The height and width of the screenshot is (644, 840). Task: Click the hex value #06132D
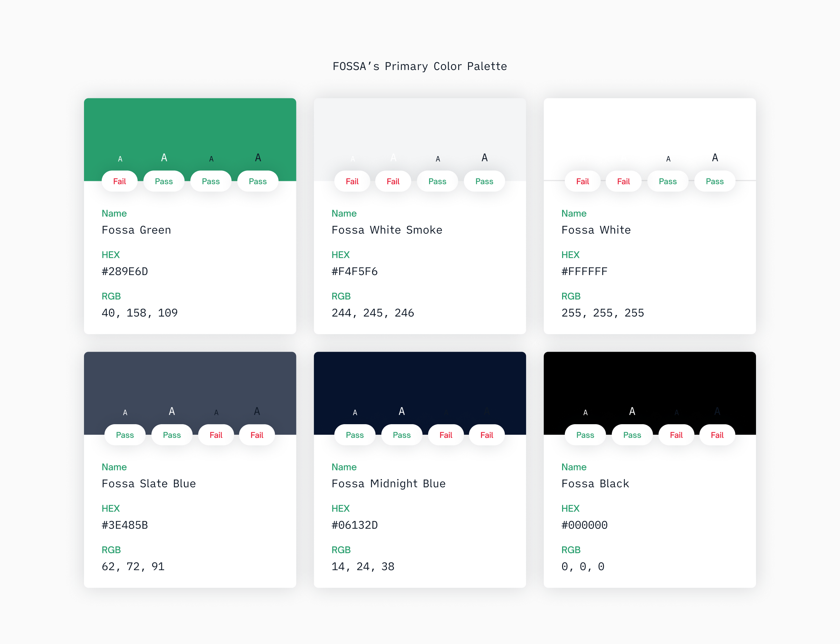355,525
